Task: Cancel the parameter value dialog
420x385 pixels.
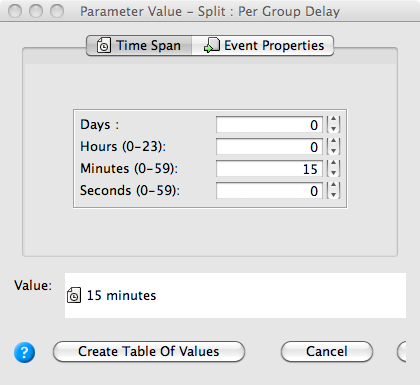Action: pyautogui.click(x=327, y=351)
